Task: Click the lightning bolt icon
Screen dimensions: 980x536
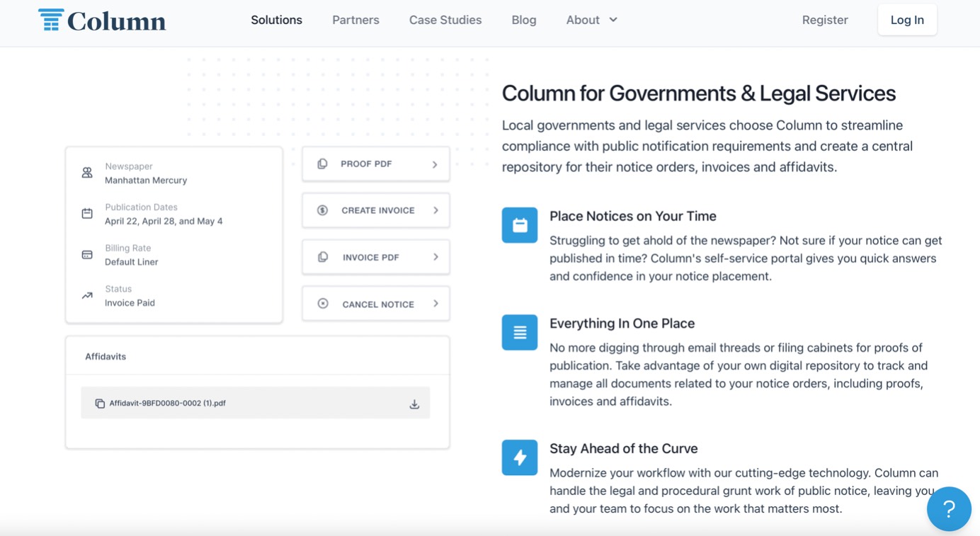Action: [520, 457]
